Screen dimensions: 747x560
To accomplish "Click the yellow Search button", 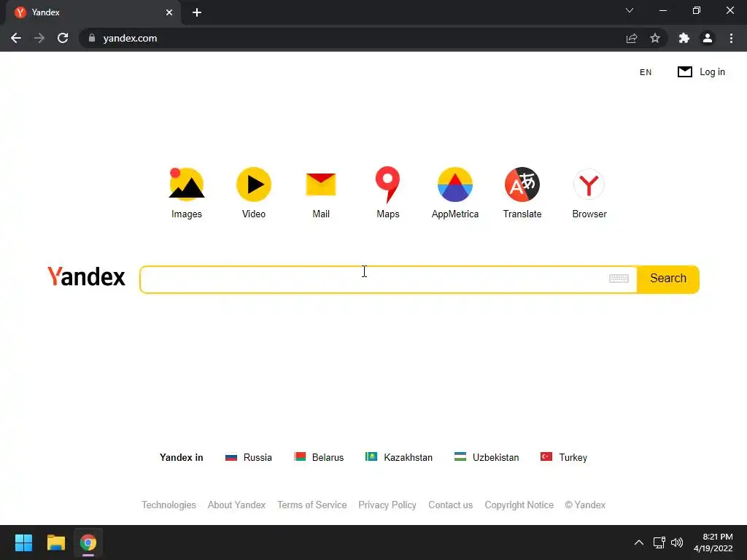I will click(668, 279).
